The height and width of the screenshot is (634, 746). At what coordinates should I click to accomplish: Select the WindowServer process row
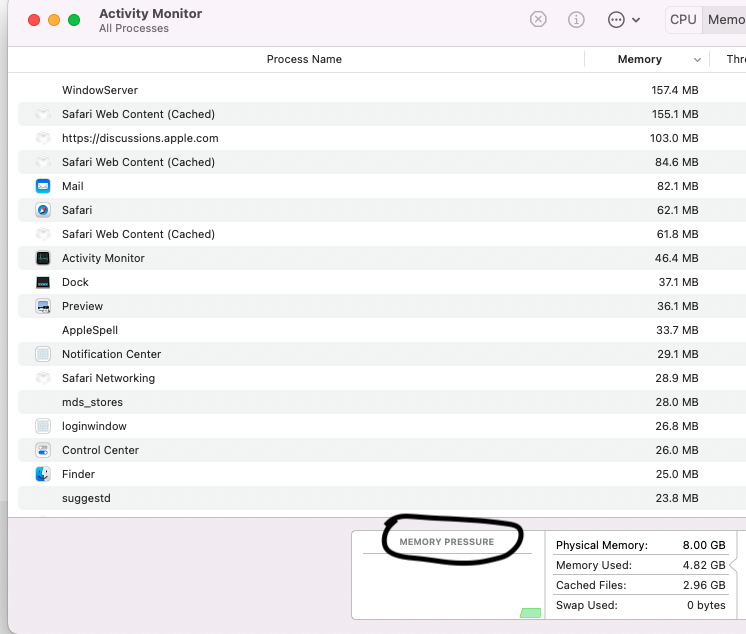pyautogui.click(x=382, y=90)
